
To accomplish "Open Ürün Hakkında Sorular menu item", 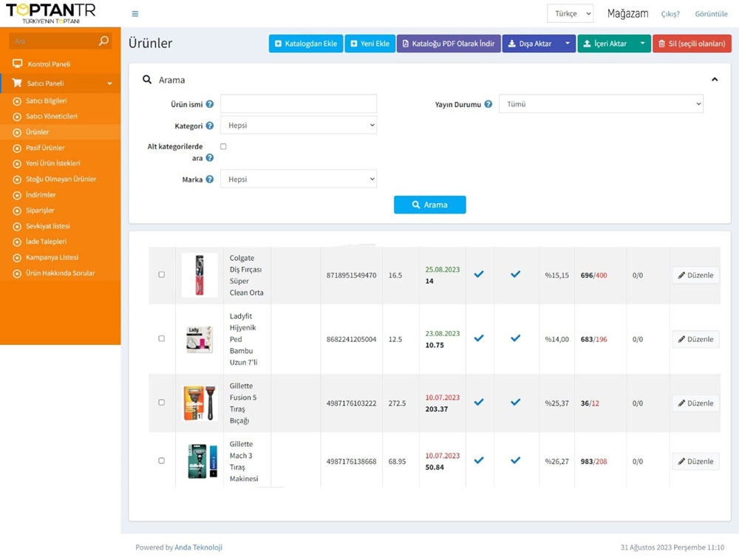I will [61, 273].
